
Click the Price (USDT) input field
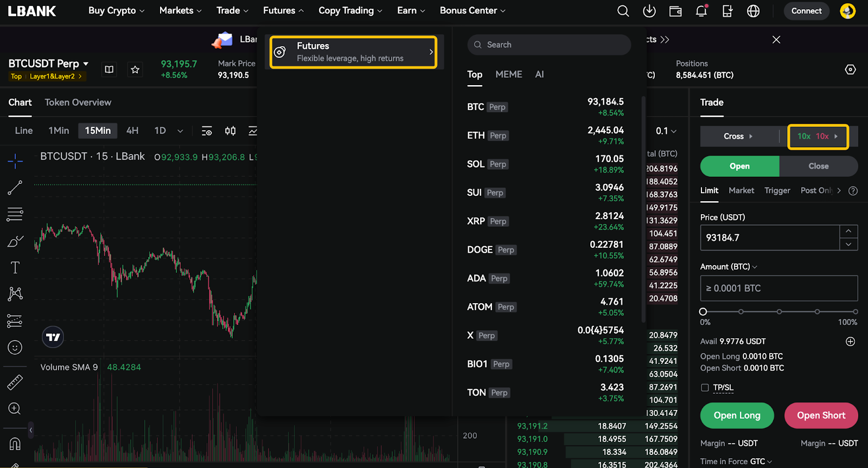(x=770, y=238)
